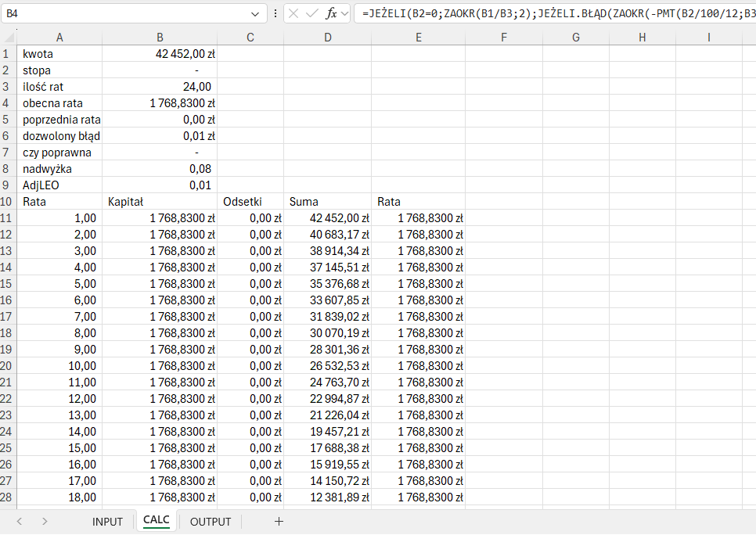Select column E header
The height and width of the screenshot is (535, 756).
418,37
